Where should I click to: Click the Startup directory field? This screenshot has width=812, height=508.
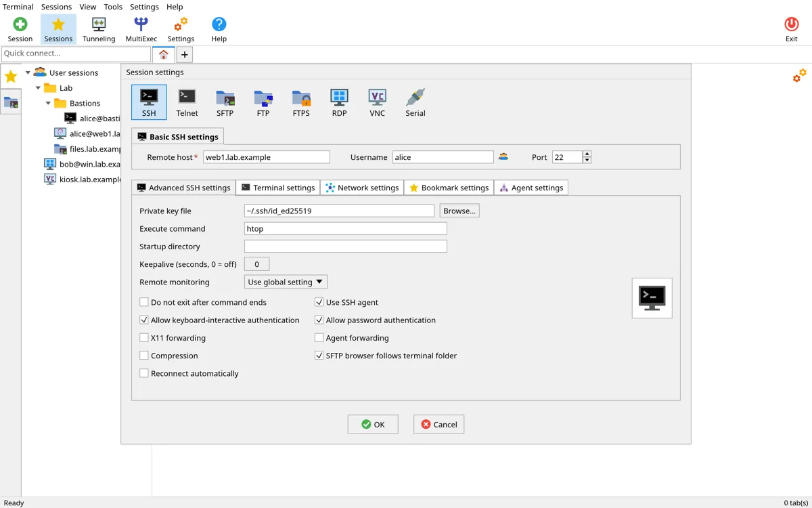346,246
